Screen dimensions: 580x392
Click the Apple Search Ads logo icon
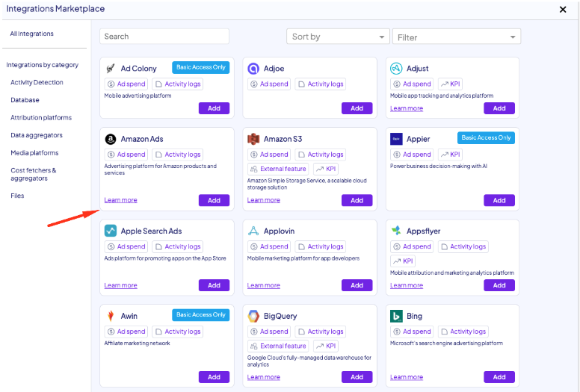[x=111, y=231]
